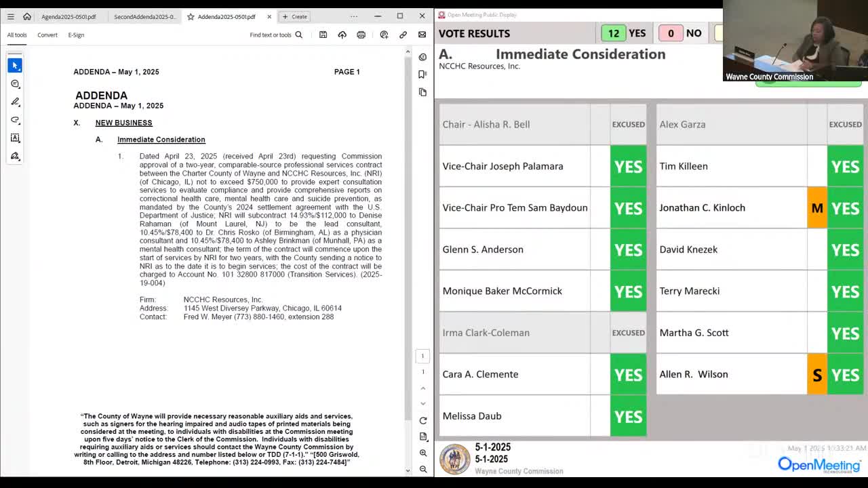Open the bookmarks panel
The image size is (868, 488).
coord(422,74)
